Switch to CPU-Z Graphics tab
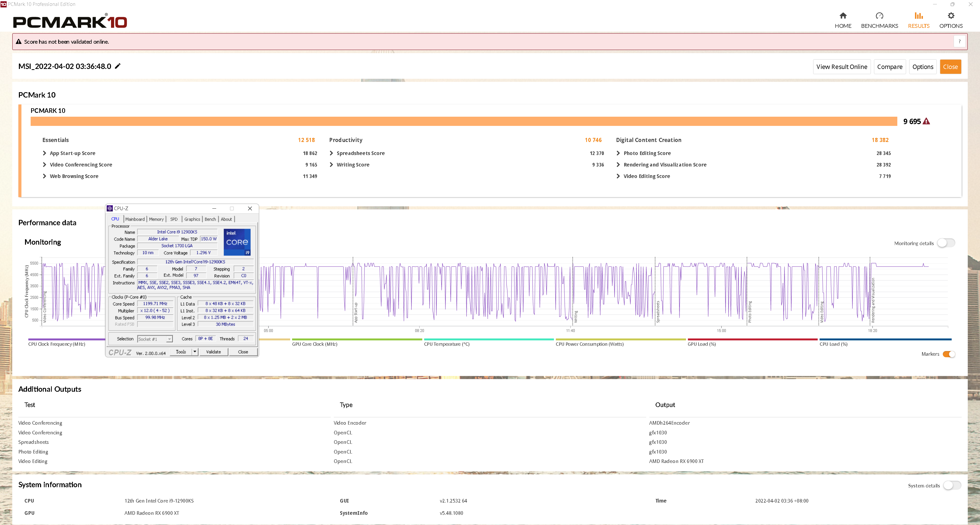Image resolution: width=980 pixels, height=525 pixels. click(x=192, y=219)
